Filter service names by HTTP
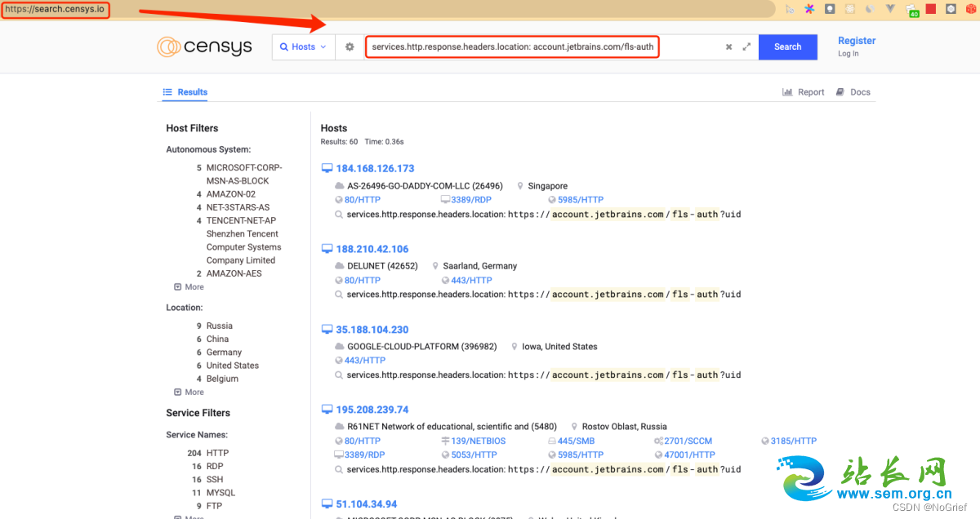 (x=217, y=453)
